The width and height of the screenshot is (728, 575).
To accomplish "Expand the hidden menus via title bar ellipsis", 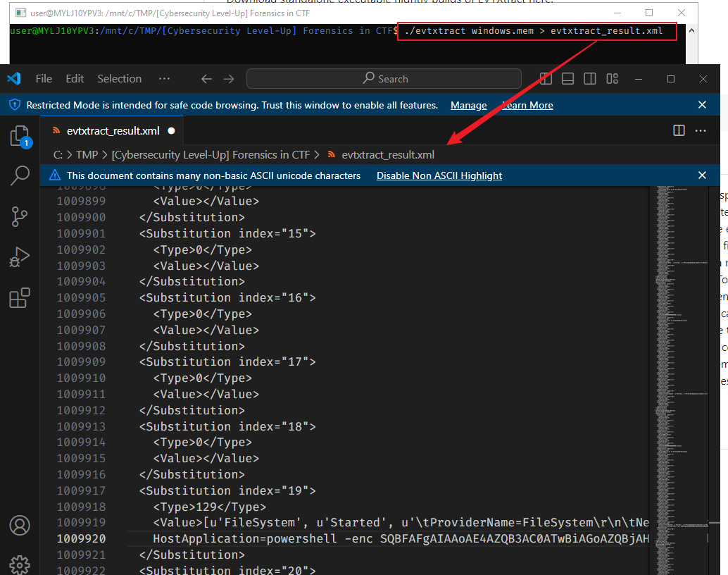I will coord(164,79).
